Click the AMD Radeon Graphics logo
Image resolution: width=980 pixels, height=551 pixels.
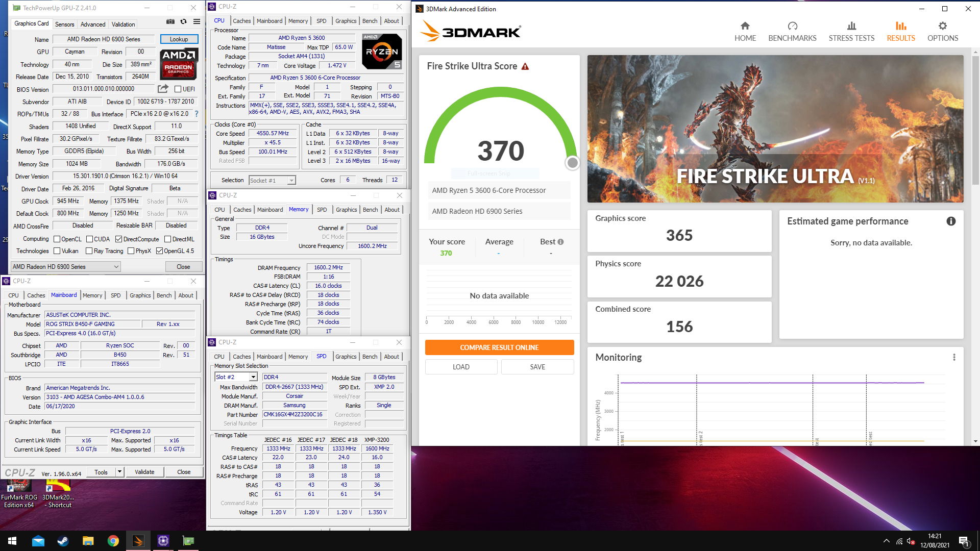tap(179, 64)
